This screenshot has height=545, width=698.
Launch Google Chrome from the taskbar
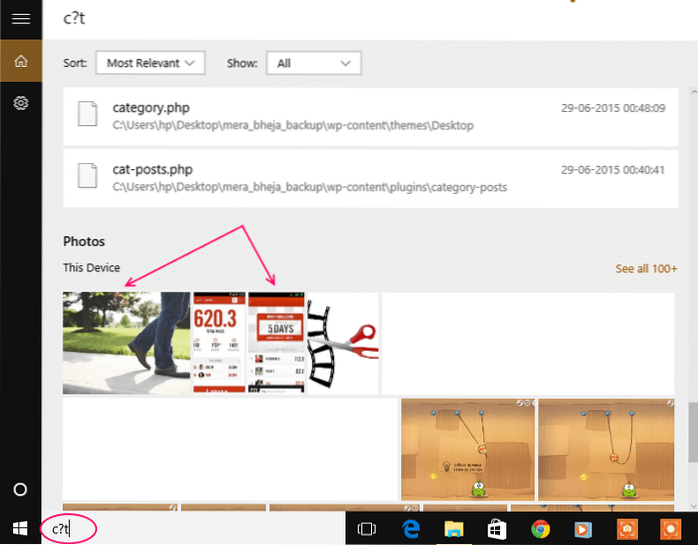click(540, 528)
